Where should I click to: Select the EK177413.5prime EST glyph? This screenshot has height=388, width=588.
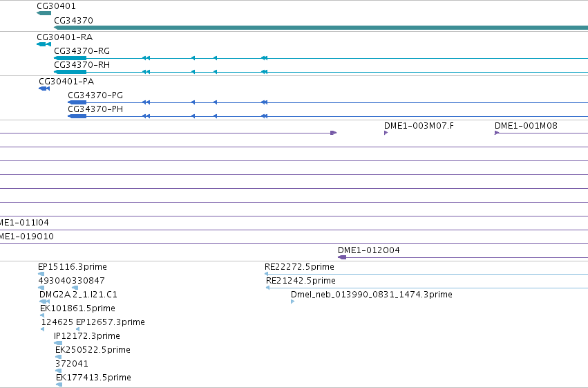click(59, 385)
